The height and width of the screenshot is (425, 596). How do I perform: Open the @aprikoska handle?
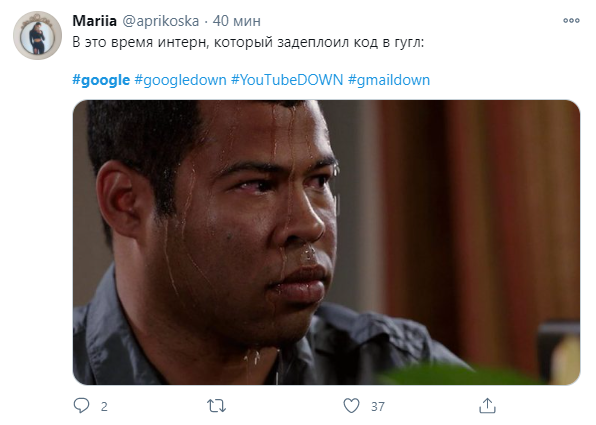click(x=160, y=21)
